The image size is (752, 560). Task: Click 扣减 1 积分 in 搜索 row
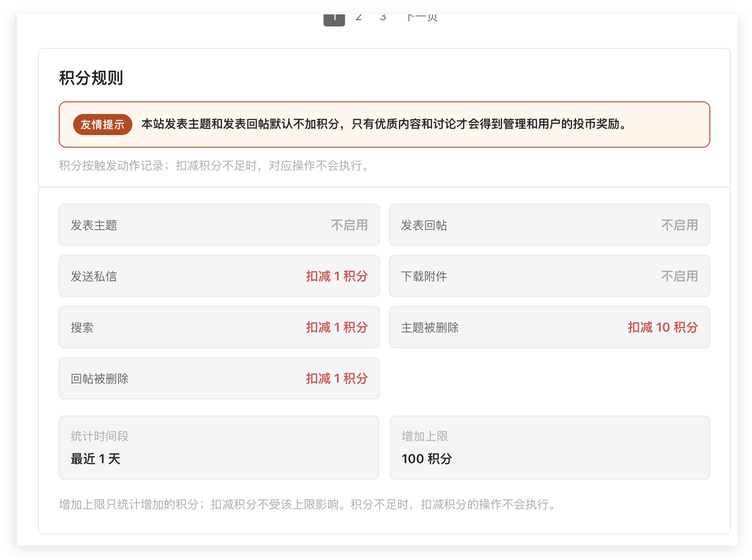(x=337, y=327)
